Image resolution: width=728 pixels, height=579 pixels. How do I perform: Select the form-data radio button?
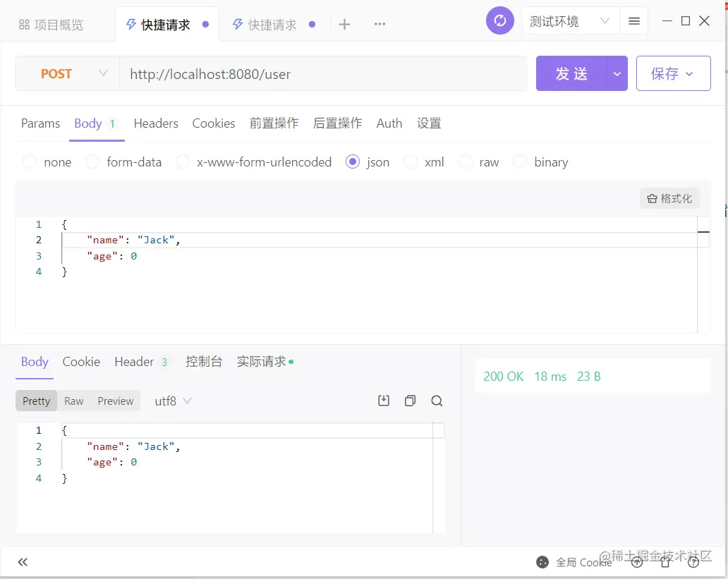[92, 162]
